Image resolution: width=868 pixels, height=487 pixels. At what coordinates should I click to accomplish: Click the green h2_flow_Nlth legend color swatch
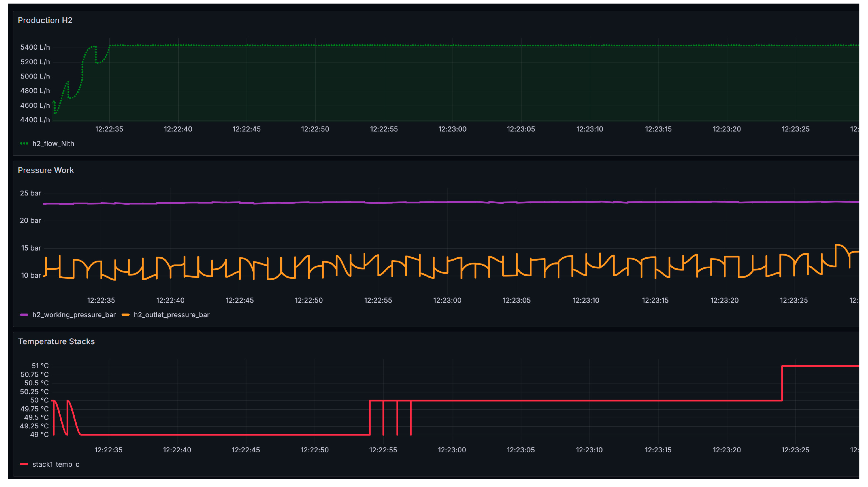(24, 143)
